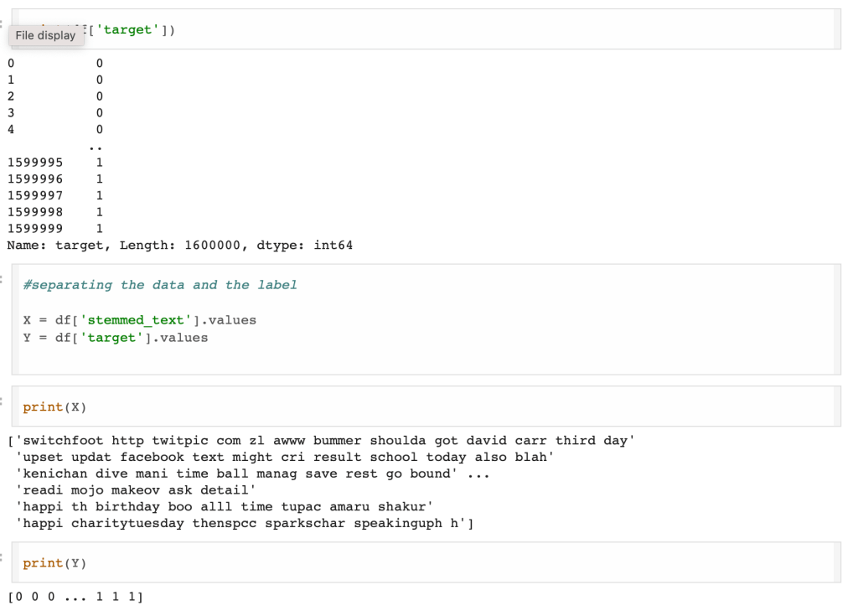Click the File display tooltip label
Screen dimensions: 858x616
tap(45, 35)
